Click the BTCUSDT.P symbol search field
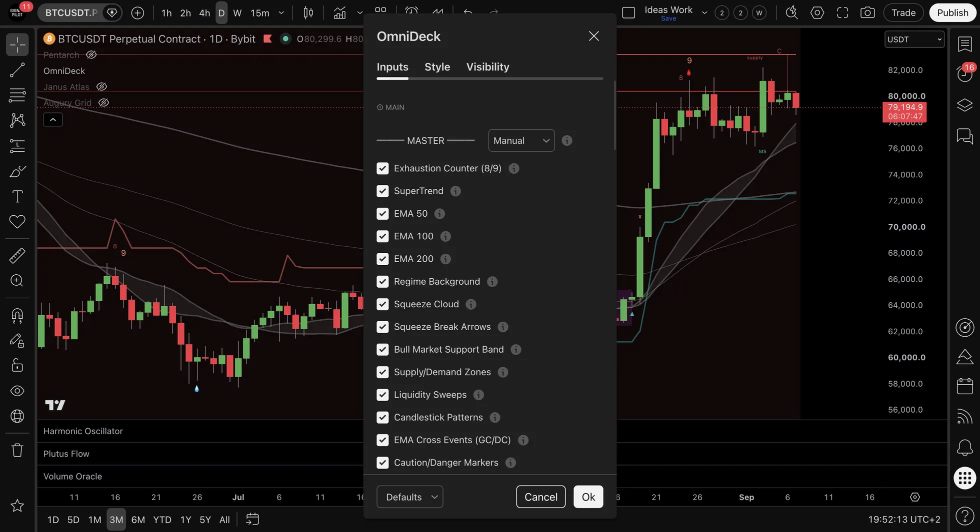 pyautogui.click(x=71, y=13)
